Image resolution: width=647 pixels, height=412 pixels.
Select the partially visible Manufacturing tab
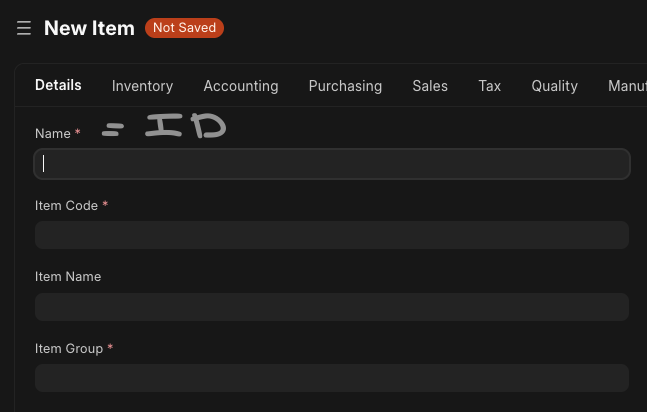[x=627, y=86]
